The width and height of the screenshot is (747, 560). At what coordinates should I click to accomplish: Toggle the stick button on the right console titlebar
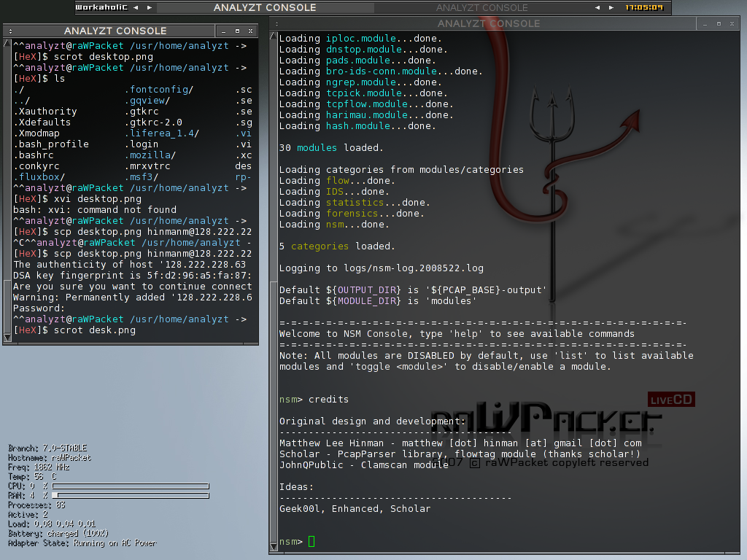pyautogui.click(x=276, y=24)
